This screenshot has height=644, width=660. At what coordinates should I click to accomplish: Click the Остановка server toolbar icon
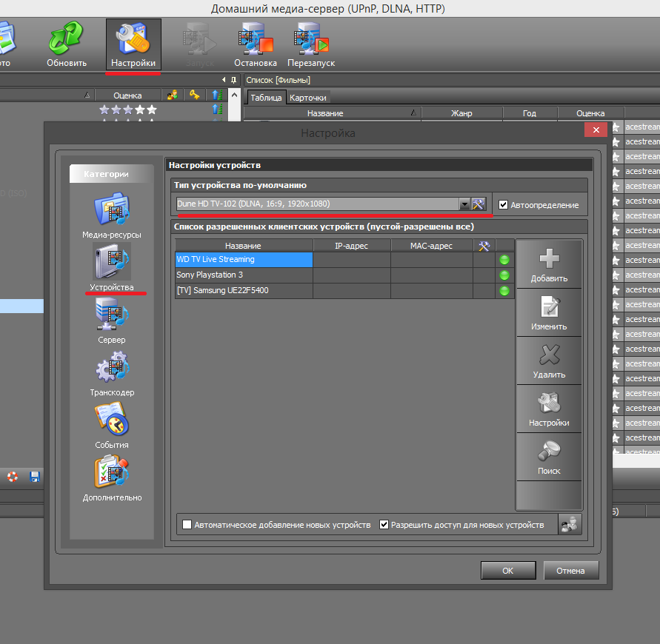click(x=255, y=43)
